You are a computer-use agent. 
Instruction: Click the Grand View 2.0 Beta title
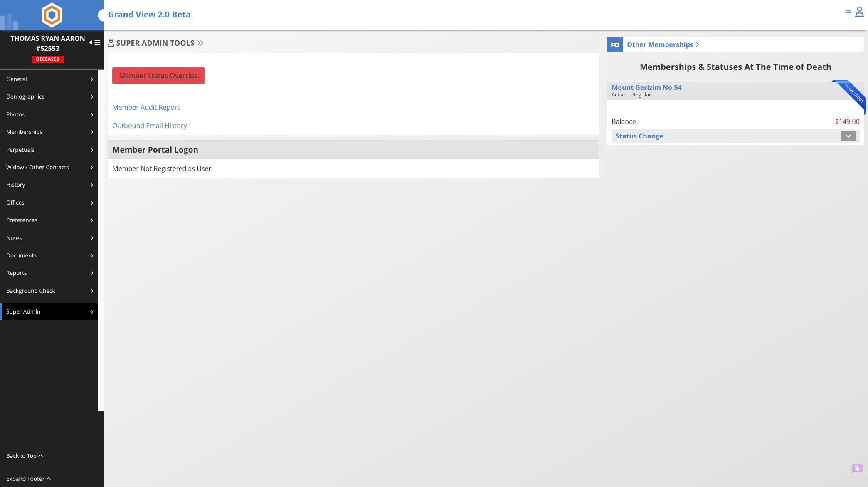click(x=149, y=15)
